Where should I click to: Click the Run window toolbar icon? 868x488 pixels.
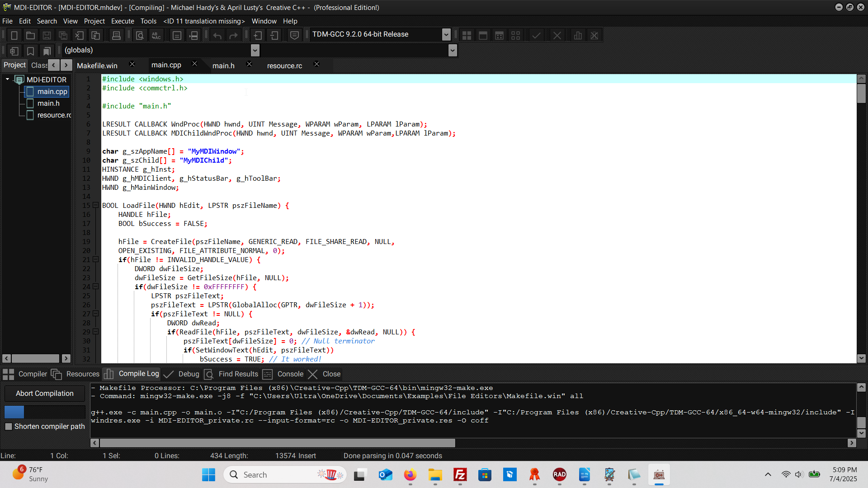[483, 35]
